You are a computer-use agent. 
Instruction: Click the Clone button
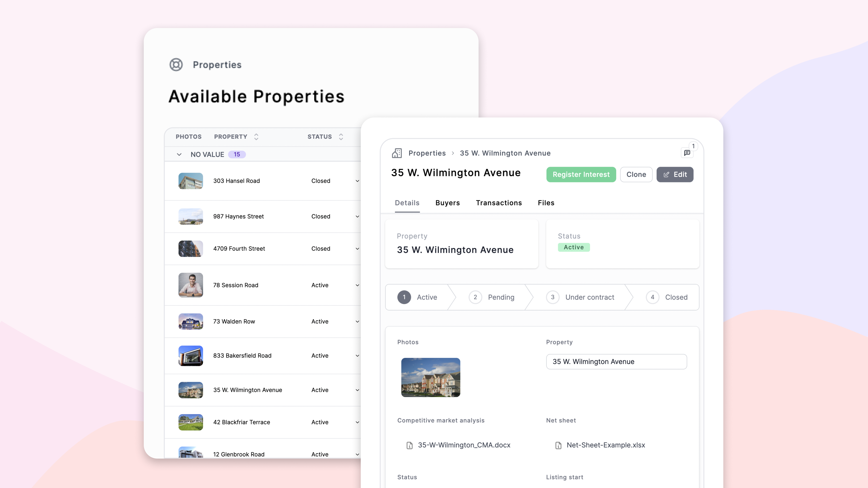pos(636,174)
